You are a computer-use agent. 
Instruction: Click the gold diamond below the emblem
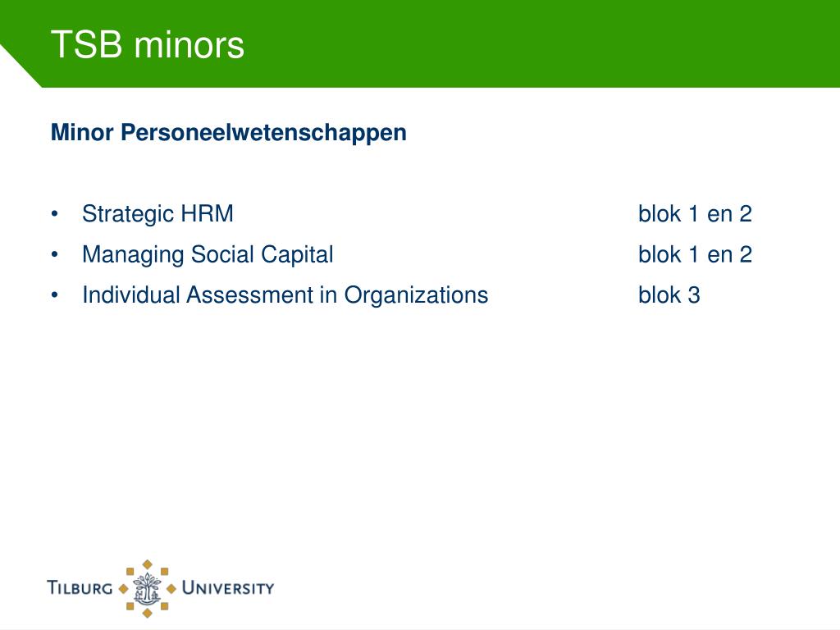point(148,613)
